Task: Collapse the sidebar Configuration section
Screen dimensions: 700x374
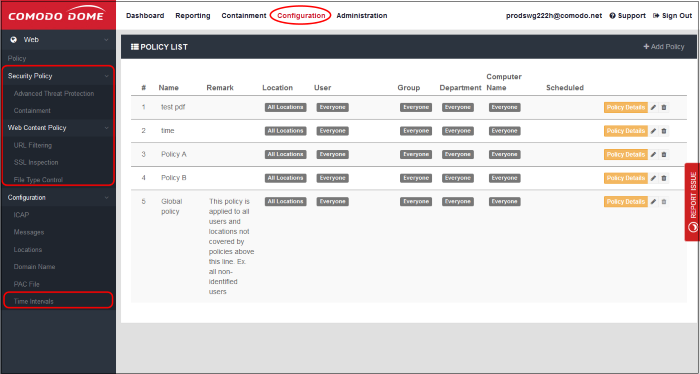Action: pos(106,198)
